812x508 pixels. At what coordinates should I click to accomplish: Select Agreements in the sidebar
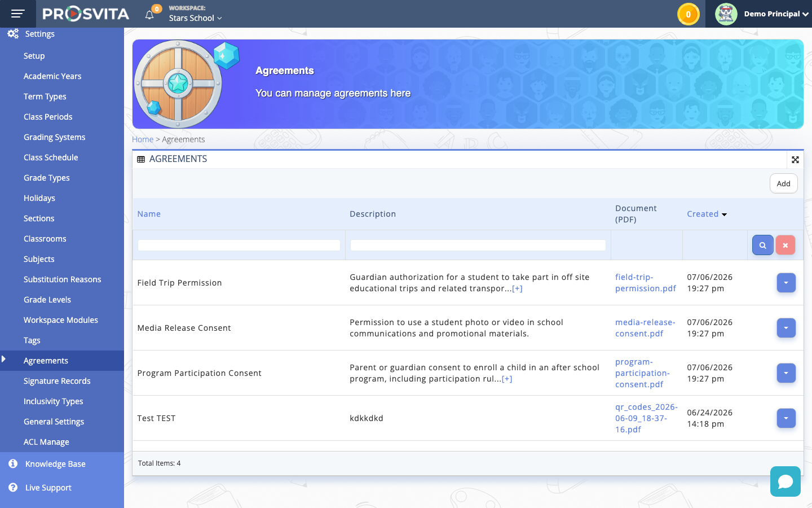46,361
